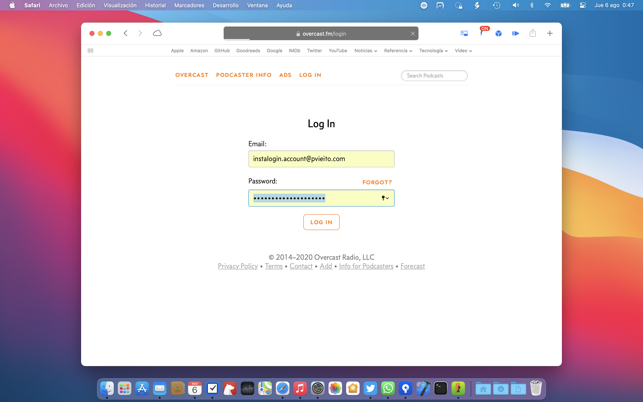Image resolution: width=643 pixels, height=402 pixels.
Task: Click the Password input field
Action: point(322,198)
